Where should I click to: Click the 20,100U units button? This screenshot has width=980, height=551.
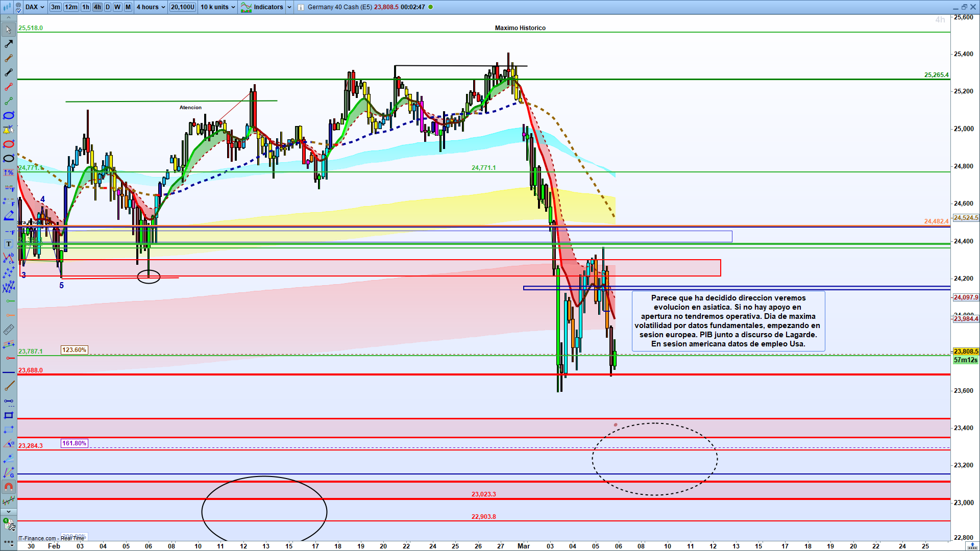[182, 7]
